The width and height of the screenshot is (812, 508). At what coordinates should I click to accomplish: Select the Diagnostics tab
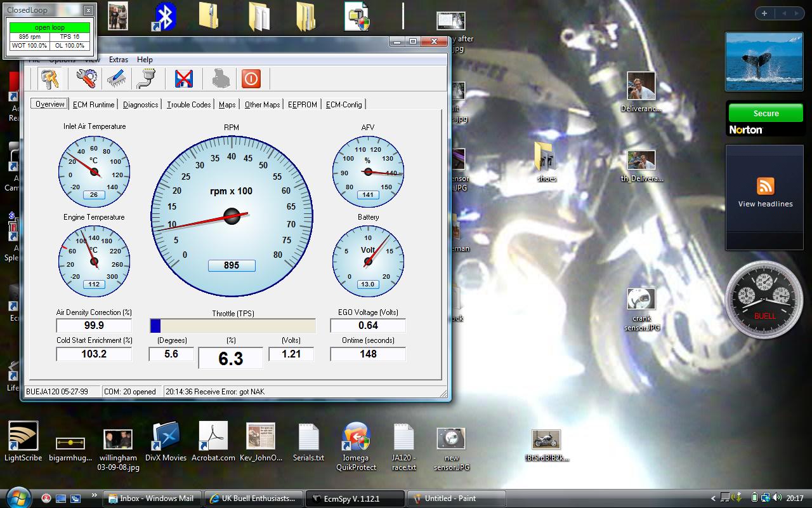coord(140,105)
